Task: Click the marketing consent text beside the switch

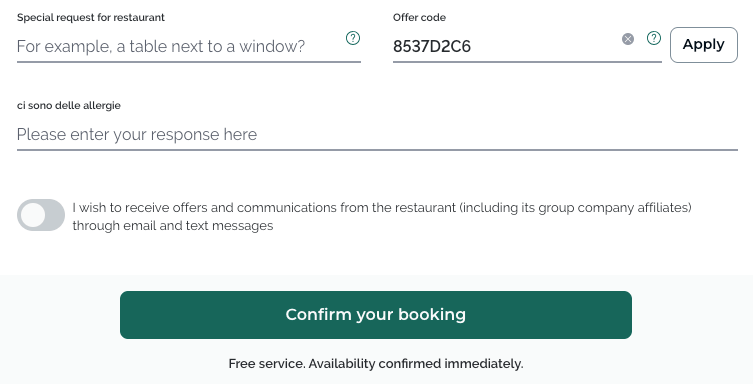Action: (382, 216)
